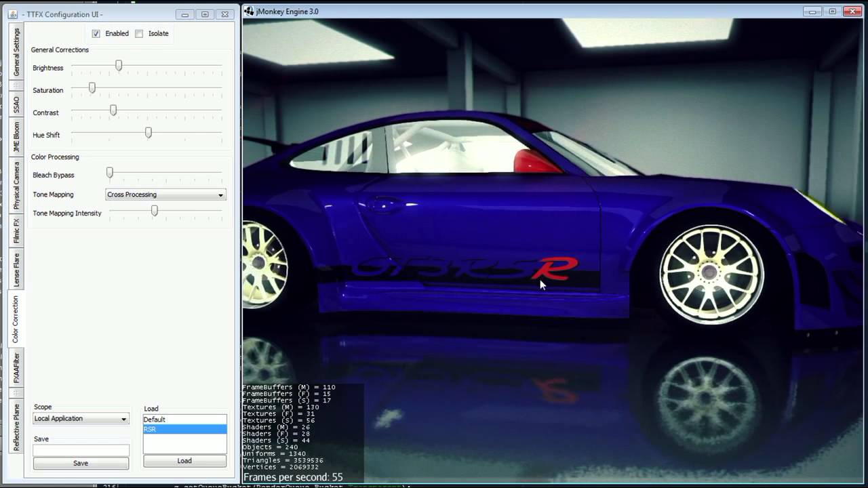The height and width of the screenshot is (488, 868).
Task: Click the Bleach Bypass slider handle
Action: (109, 173)
